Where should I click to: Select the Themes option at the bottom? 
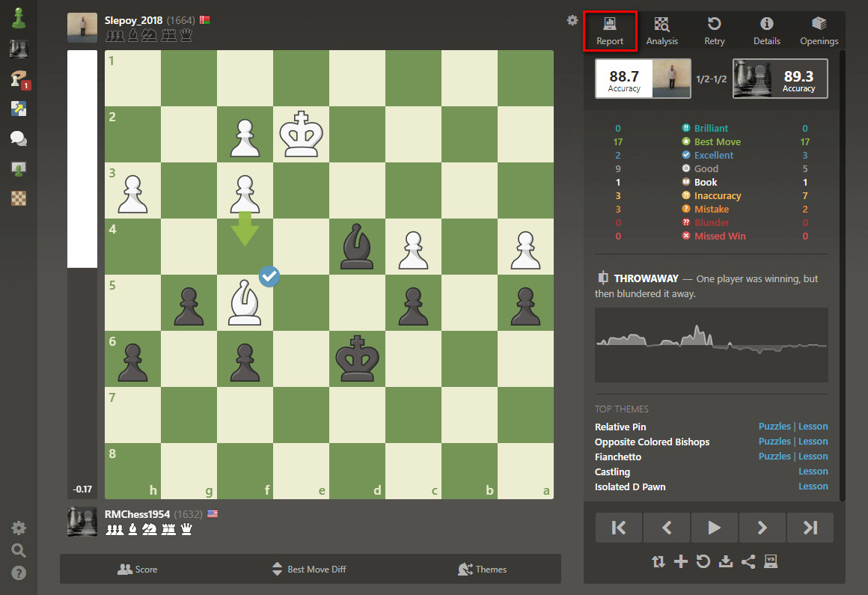[483, 569]
